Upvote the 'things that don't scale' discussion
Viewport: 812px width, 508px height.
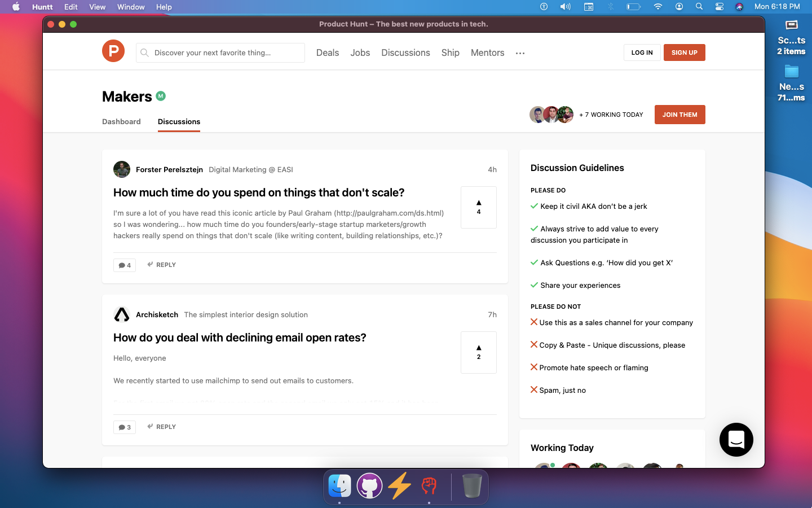tap(478, 206)
